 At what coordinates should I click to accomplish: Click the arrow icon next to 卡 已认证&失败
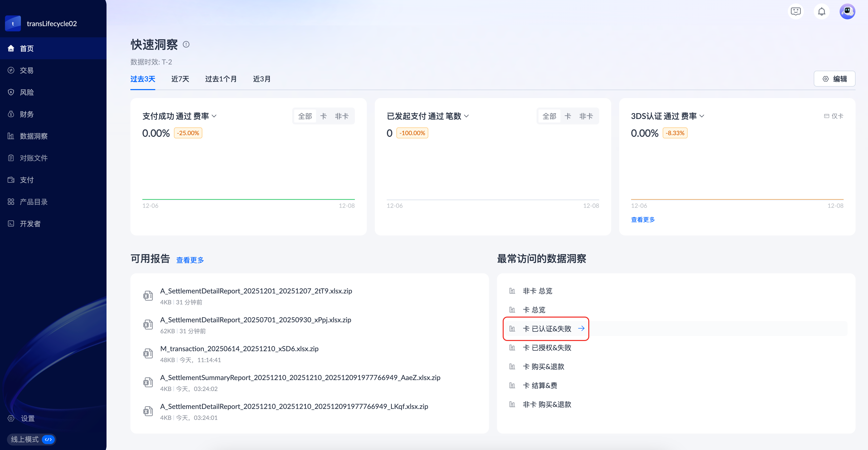click(x=581, y=329)
